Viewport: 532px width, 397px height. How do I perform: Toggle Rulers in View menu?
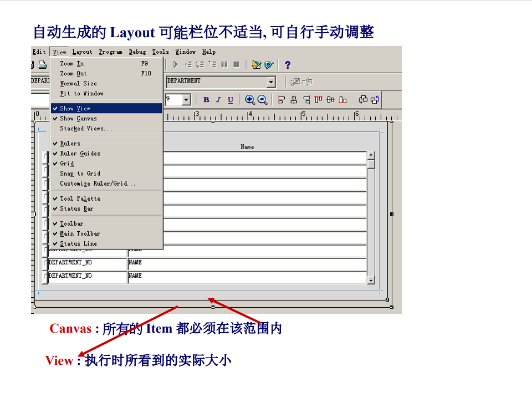coord(106,143)
